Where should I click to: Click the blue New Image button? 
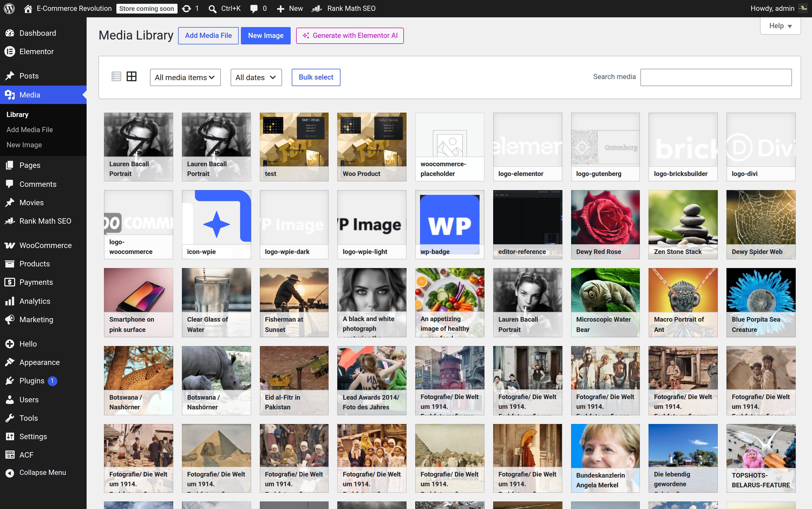(266, 36)
